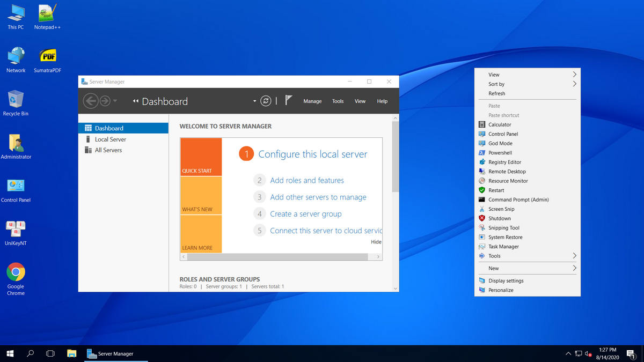The image size is (644, 362).
Task: Open Task View on the taskbar
Action: coord(50,353)
